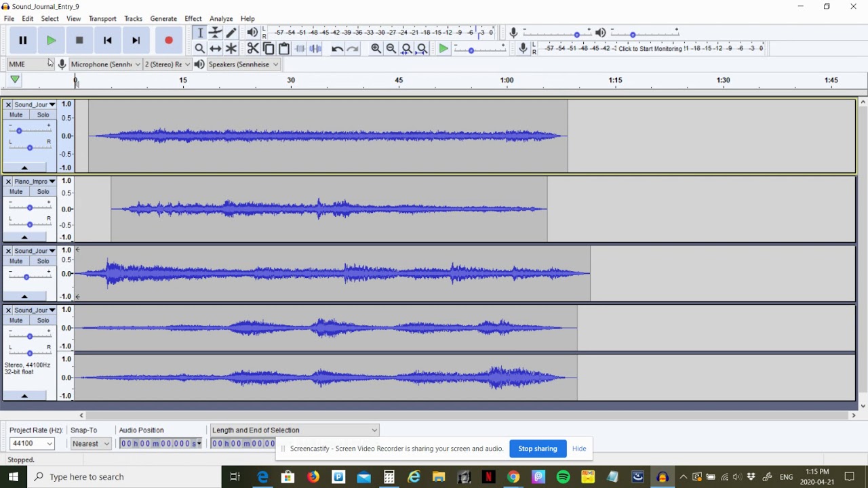The width and height of the screenshot is (868, 488).
Task: Open Spotify from the Windows taskbar
Action: pos(563,477)
